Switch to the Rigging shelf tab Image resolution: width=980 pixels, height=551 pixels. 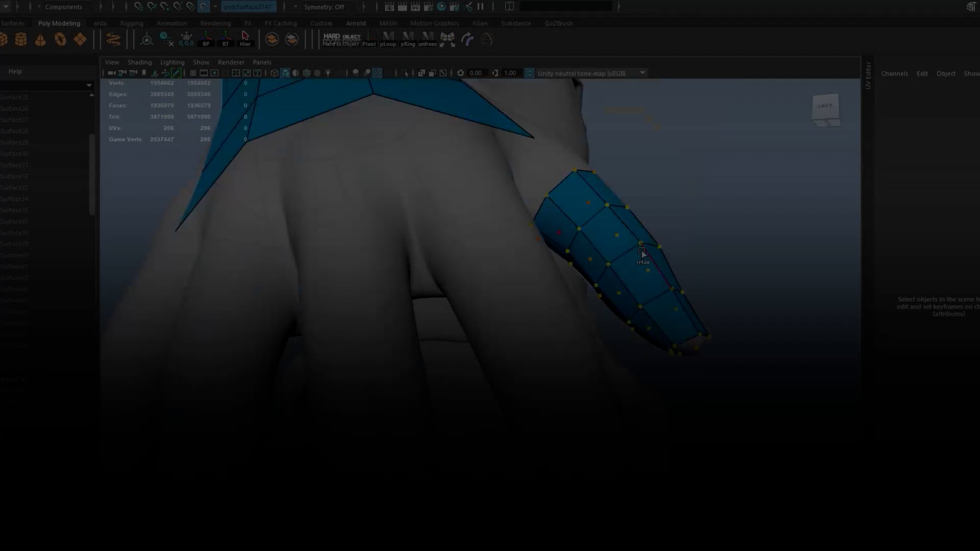(x=132, y=23)
